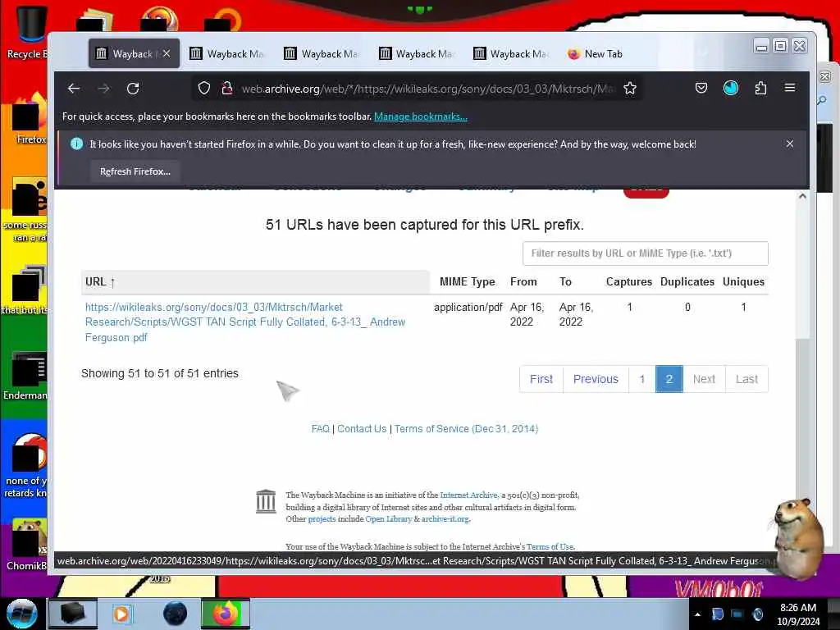Click the Windows Start orb
Viewport: 840px width, 630px height.
(22, 614)
